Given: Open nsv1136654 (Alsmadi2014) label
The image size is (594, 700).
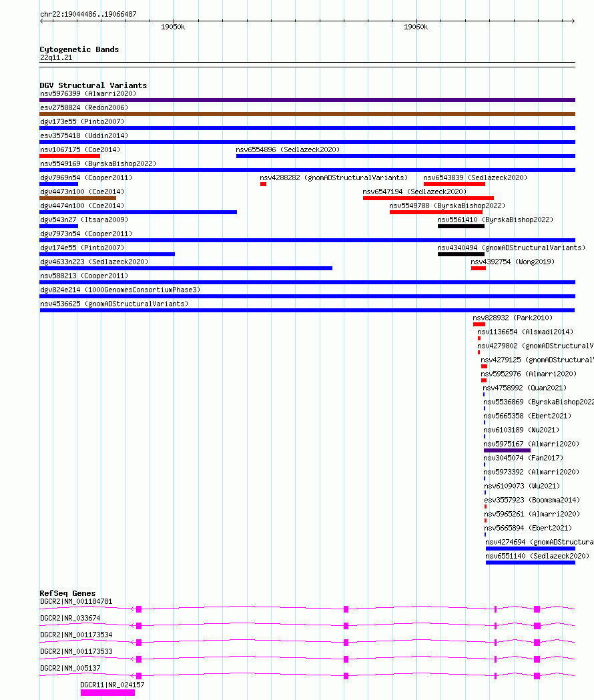Looking at the screenshot, I should tap(525, 332).
